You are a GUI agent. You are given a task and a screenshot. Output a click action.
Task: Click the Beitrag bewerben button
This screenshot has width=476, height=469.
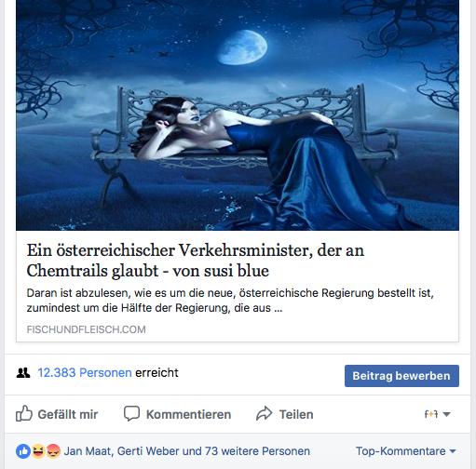[x=401, y=376]
